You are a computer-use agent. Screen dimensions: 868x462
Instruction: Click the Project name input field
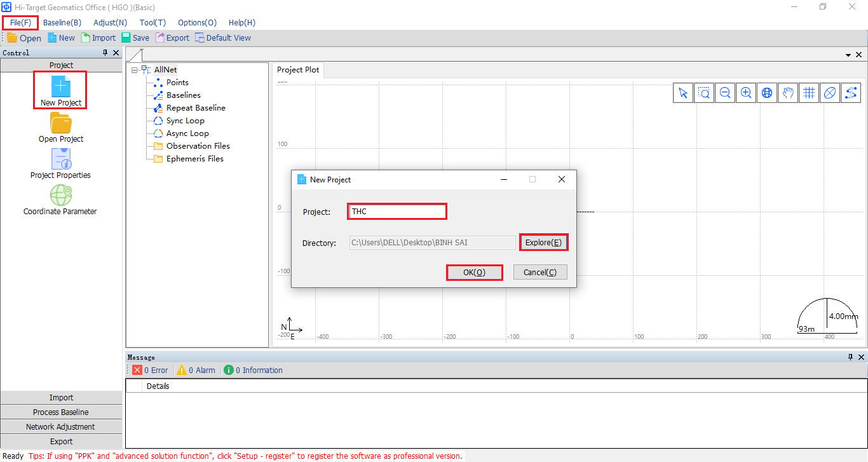pos(397,212)
